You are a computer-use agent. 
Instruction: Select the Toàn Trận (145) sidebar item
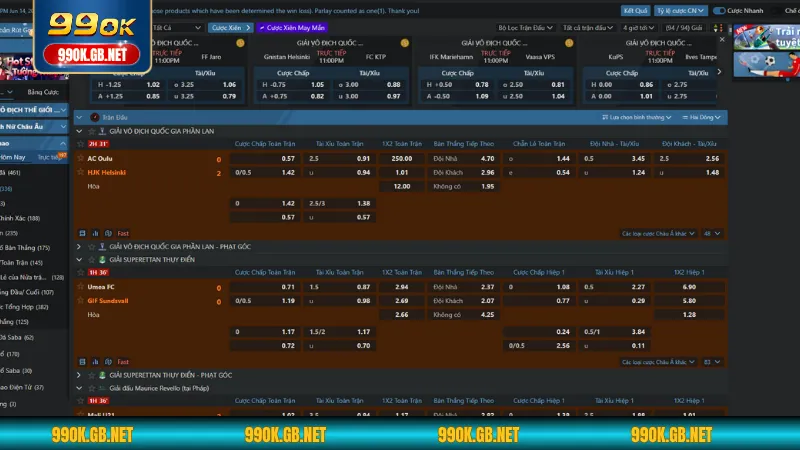[x=21, y=262]
